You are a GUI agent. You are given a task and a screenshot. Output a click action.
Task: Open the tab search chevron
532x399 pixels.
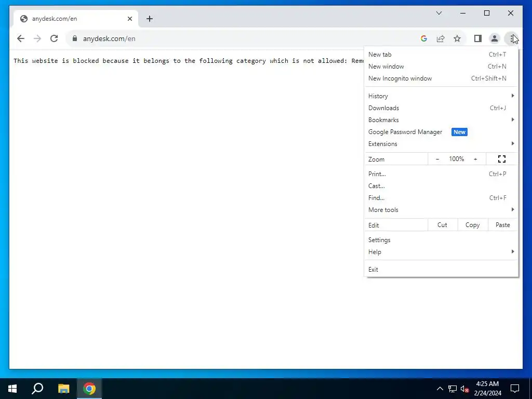(x=438, y=13)
